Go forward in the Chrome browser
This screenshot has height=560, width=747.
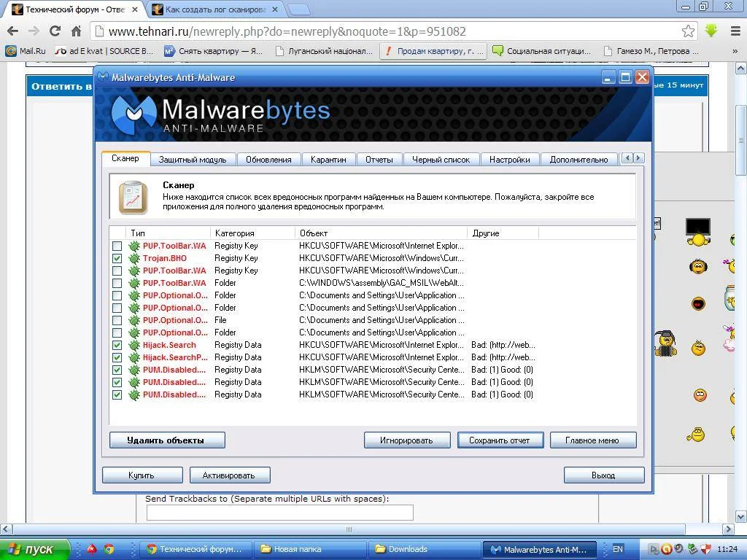coord(34,31)
